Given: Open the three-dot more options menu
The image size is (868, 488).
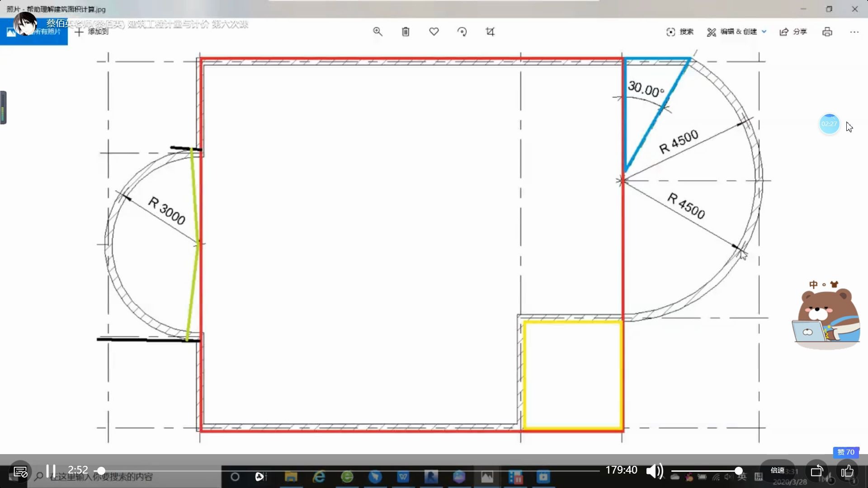Looking at the screenshot, I should [x=854, y=32].
